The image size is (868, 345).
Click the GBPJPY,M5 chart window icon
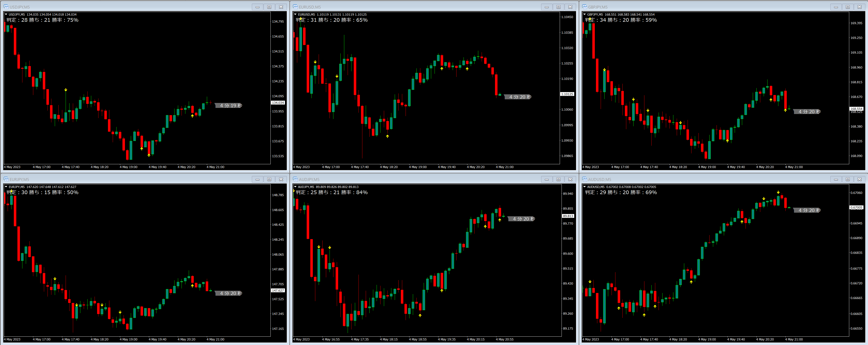[x=584, y=7]
